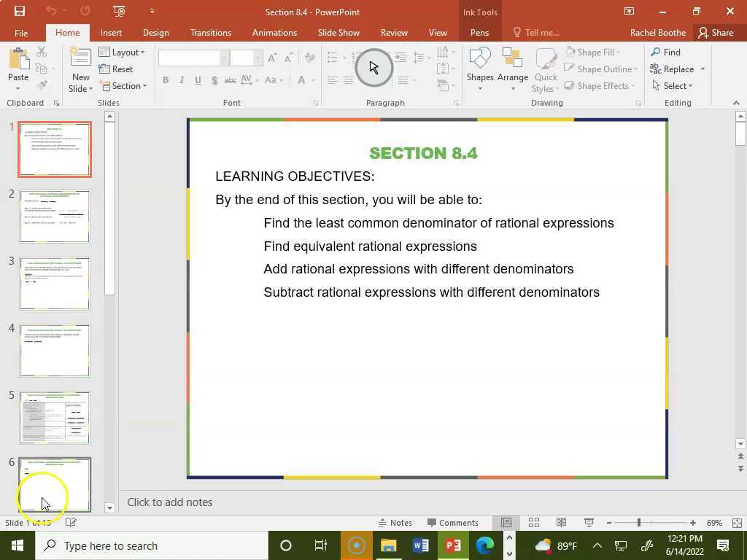
Task: Click the Arrange icon
Action: point(513,69)
